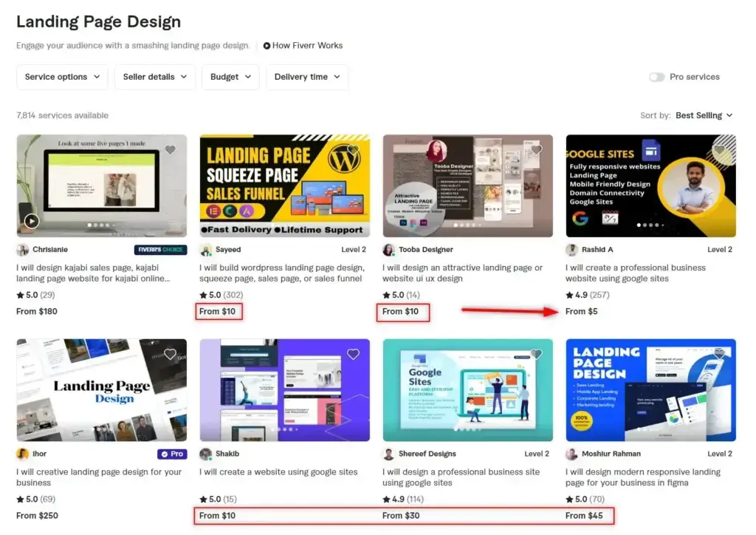Click the How Fiverr Works link
The image size is (756, 535).
click(x=303, y=45)
